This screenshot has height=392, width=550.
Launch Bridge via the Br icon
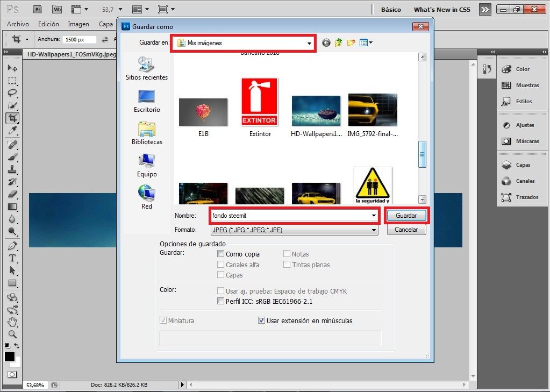click(38, 10)
